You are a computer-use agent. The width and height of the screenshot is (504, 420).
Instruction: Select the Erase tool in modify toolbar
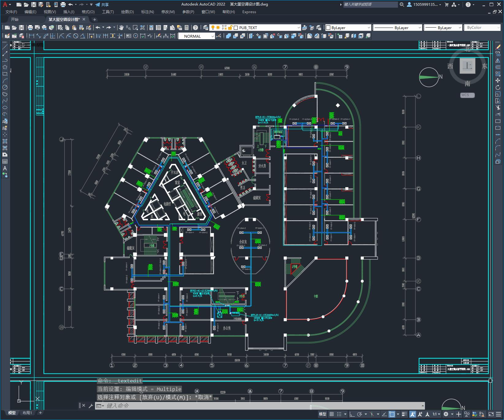(498, 47)
